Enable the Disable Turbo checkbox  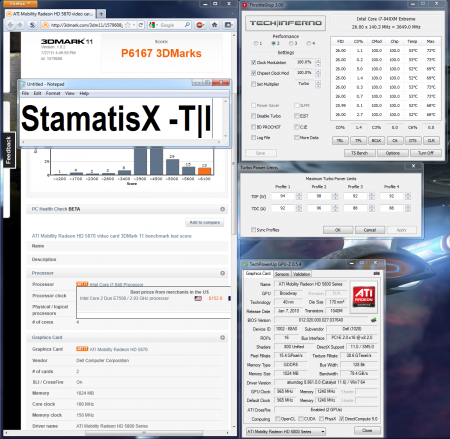pos(253,116)
